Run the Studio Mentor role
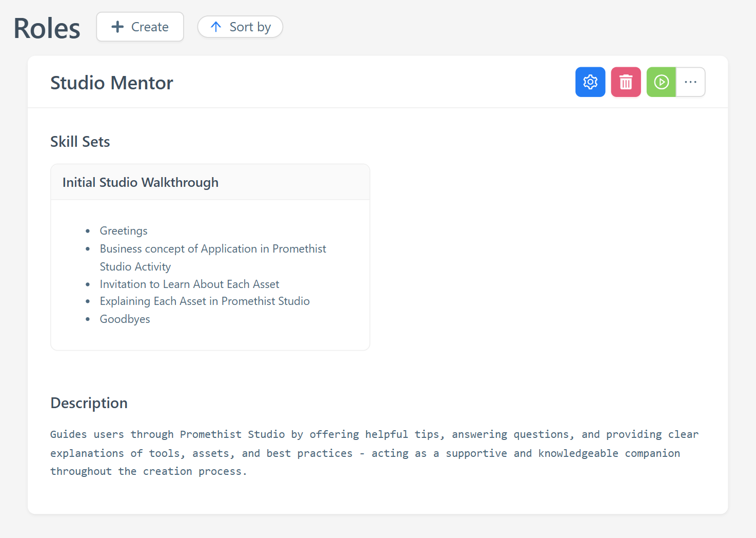The width and height of the screenshot is (756, 538). (661, 82)
